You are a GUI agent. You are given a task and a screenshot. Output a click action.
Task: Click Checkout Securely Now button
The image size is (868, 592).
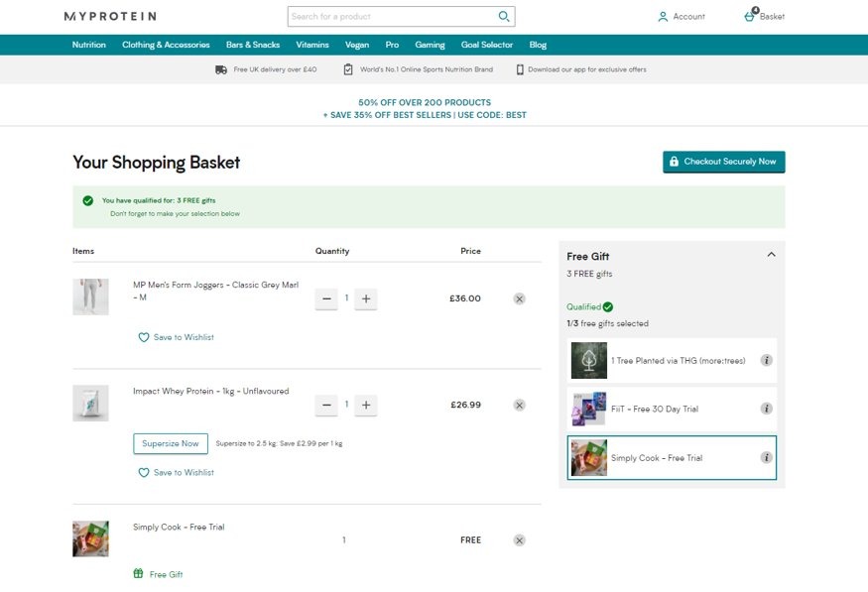pyautogui.click(x=724, y=162)
